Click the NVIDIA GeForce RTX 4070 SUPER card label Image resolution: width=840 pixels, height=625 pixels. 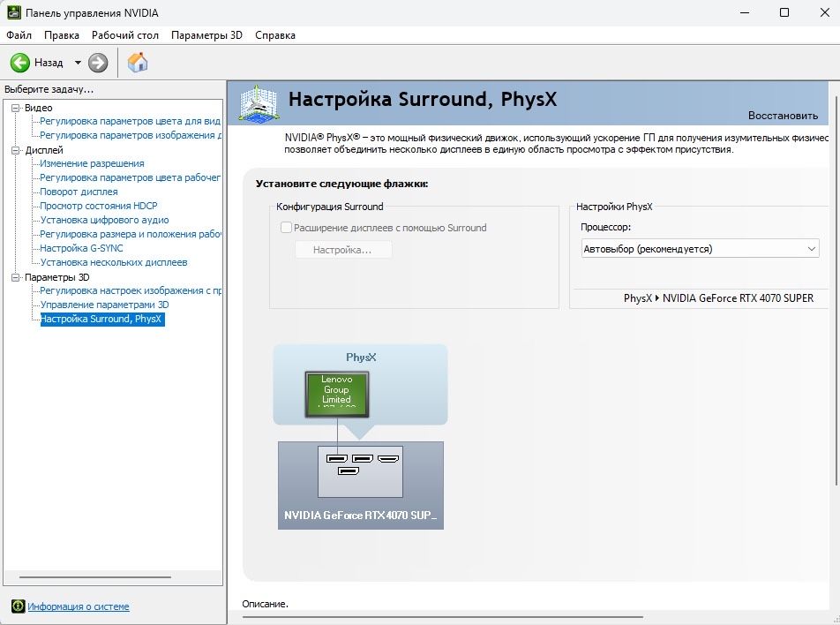[x=361, y=516]
